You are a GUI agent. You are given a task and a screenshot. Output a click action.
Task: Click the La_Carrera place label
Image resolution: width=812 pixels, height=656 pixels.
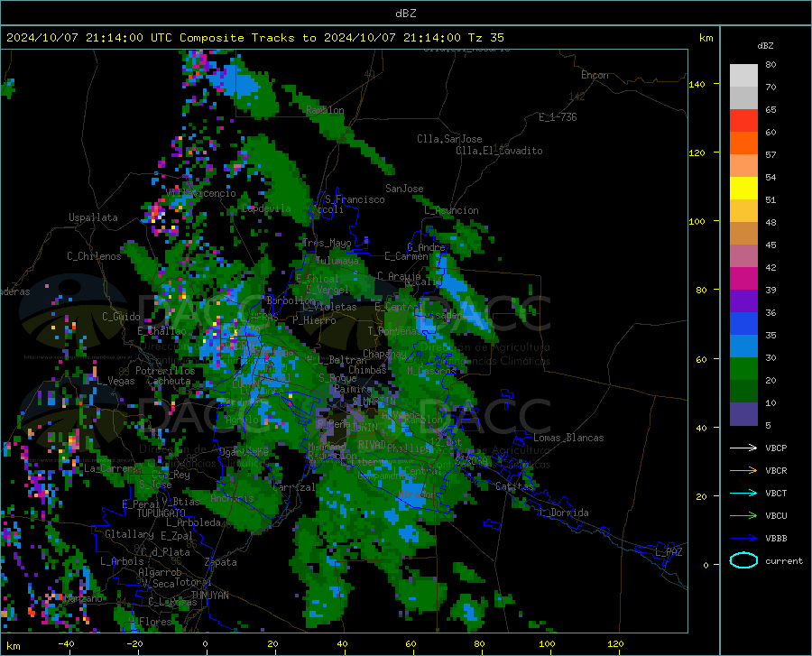111,468
